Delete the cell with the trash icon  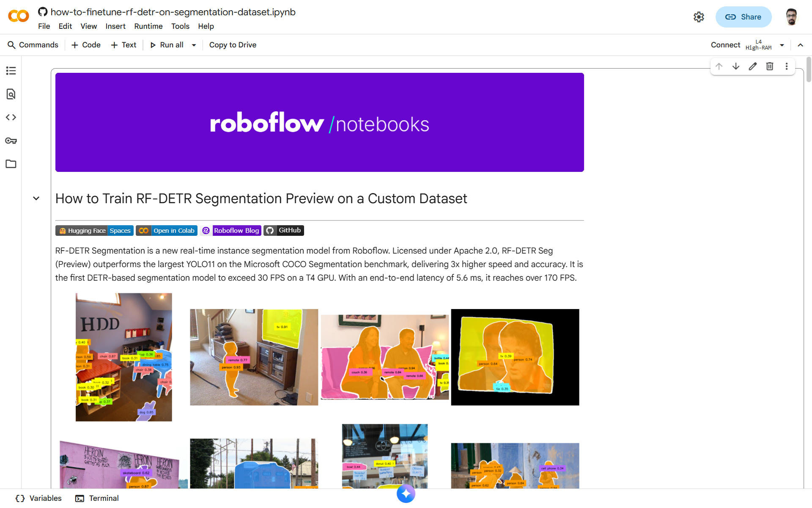click(770, 66)
